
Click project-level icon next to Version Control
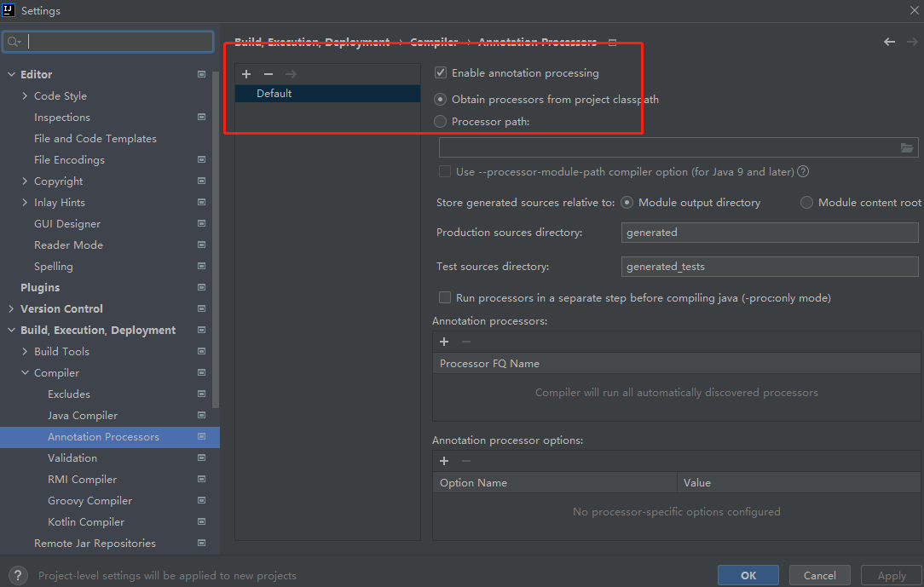(x=201, y=308)
